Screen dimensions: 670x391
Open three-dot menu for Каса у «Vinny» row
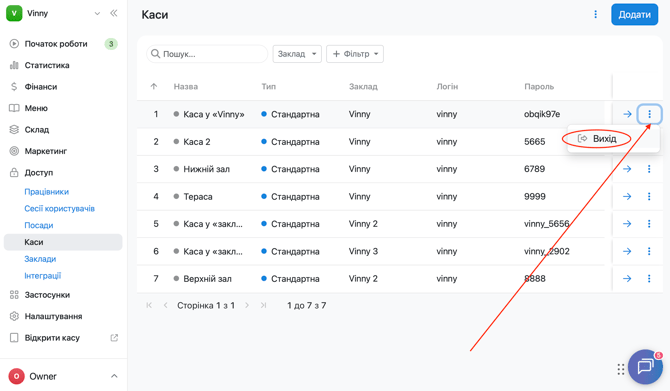(x=649, y=114)
